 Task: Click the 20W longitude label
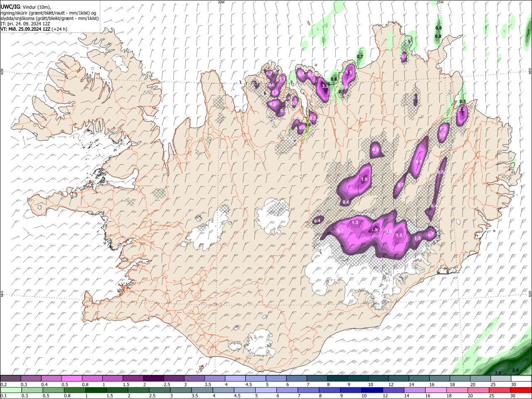click(221, 2)
